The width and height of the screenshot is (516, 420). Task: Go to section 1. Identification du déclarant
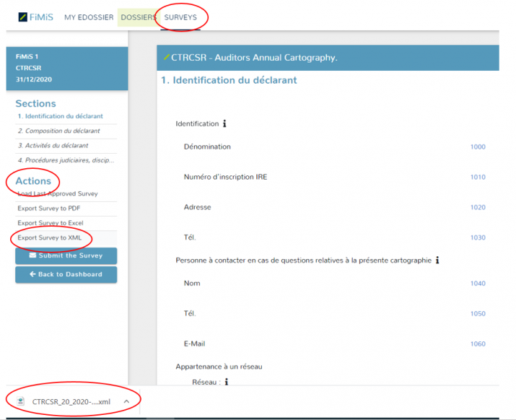pos(60,116)
